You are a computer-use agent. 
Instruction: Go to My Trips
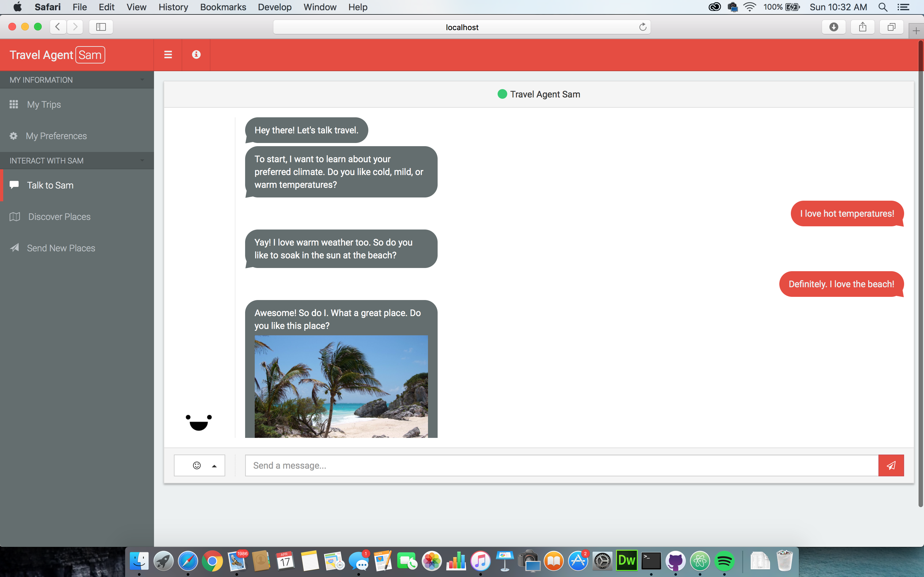tap(44, 104)
